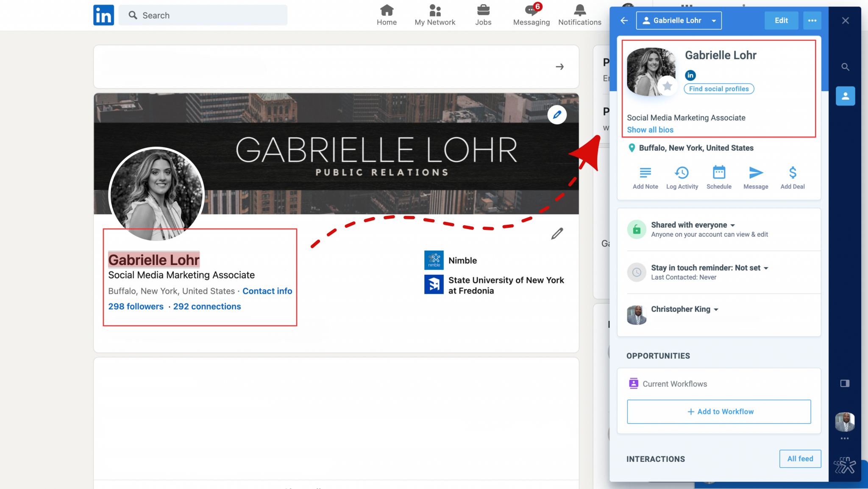Click the Add to Workflow button

[x=719, y=411]
